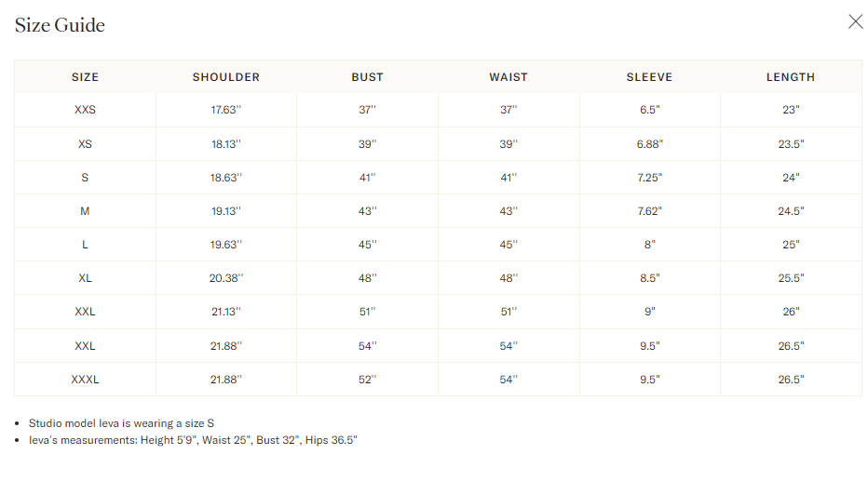Select the M size cell
The height and width of the screenshot is (481, 868).
pyautogui.click(x=85, y=211)
